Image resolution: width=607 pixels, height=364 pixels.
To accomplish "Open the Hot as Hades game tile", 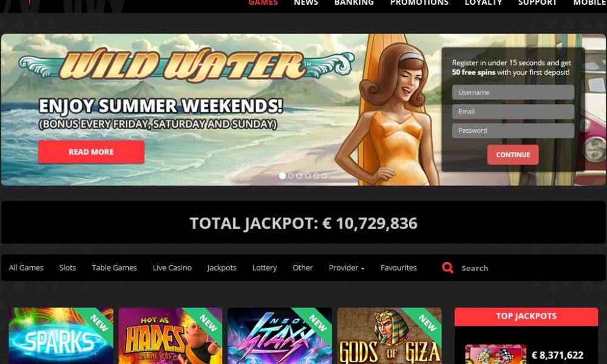I will [171, 335].
